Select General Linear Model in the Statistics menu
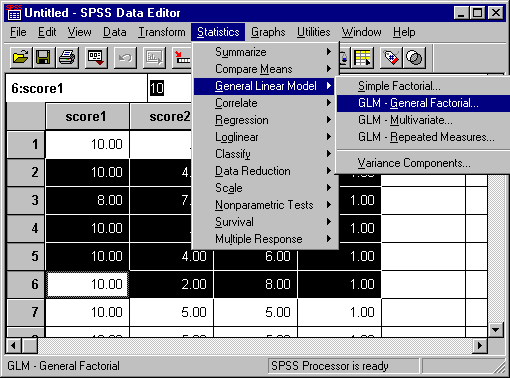 pos(265,86)
